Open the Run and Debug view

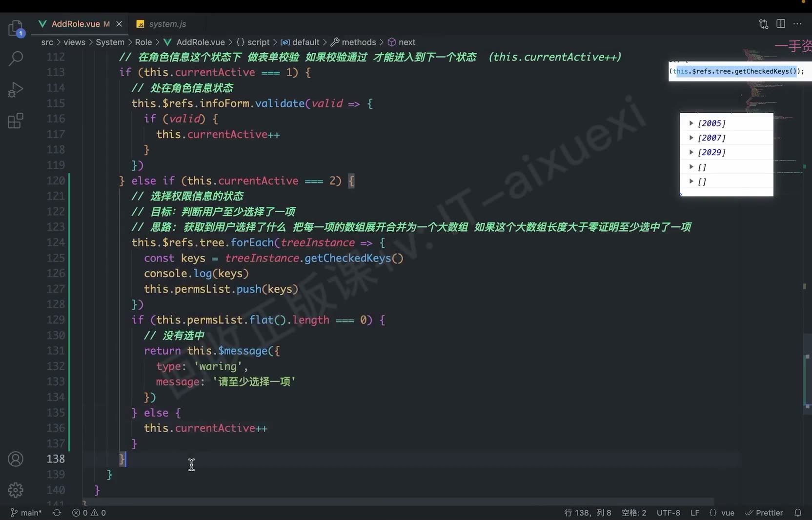coord(16,90)
